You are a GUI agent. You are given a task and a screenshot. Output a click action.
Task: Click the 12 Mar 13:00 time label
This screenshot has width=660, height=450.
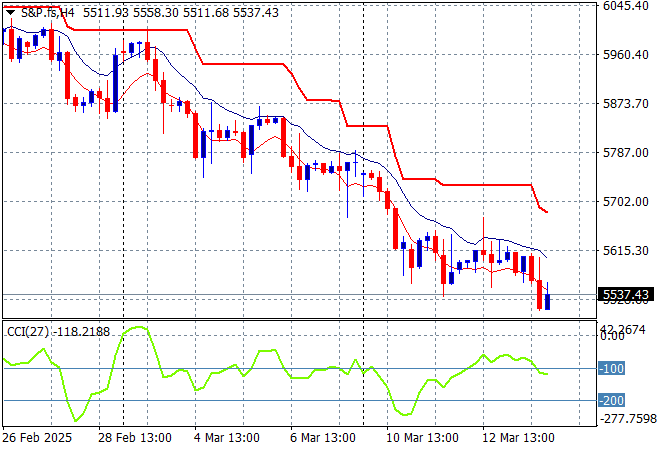(x=518, y=438)
